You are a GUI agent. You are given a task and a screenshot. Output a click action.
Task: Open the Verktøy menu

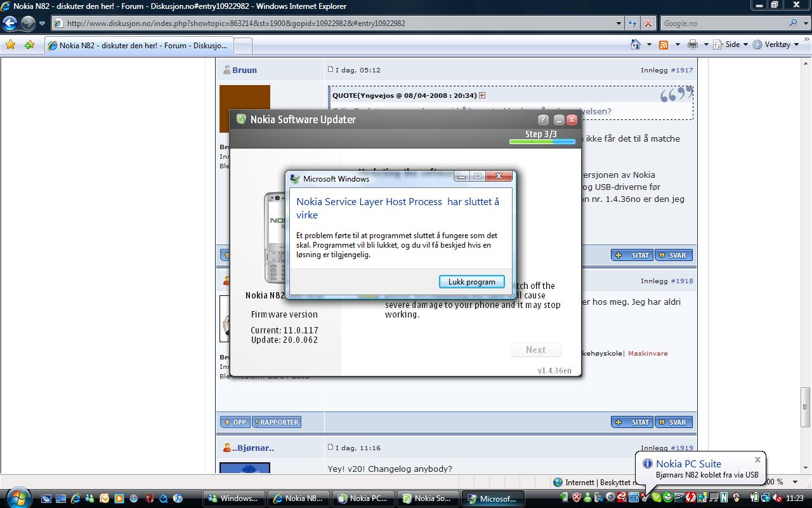click(776, 44)
